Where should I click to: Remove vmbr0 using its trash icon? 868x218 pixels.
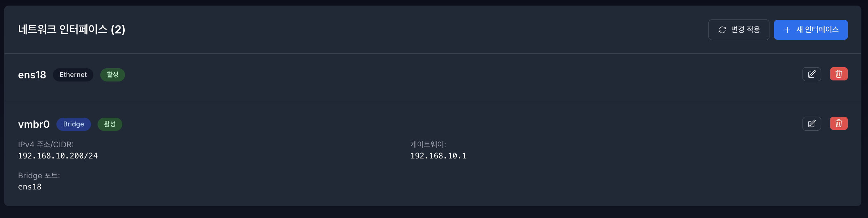[839, 123]
